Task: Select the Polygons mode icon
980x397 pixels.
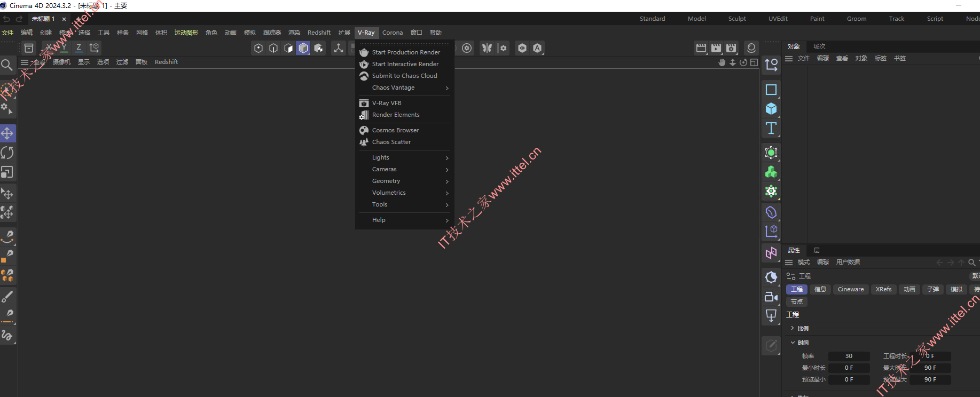Action: pyautogui.click(x=288, y=48)
